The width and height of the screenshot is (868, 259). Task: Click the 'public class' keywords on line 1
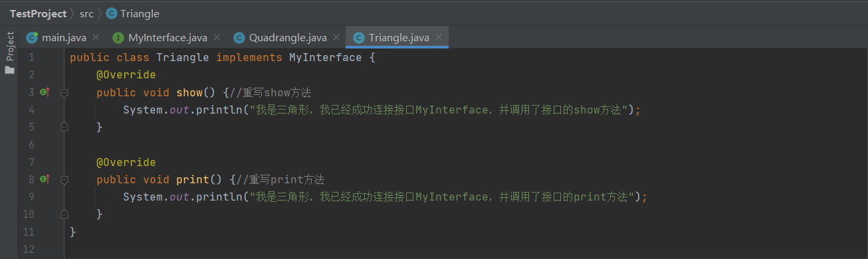[x=110, y=58]
